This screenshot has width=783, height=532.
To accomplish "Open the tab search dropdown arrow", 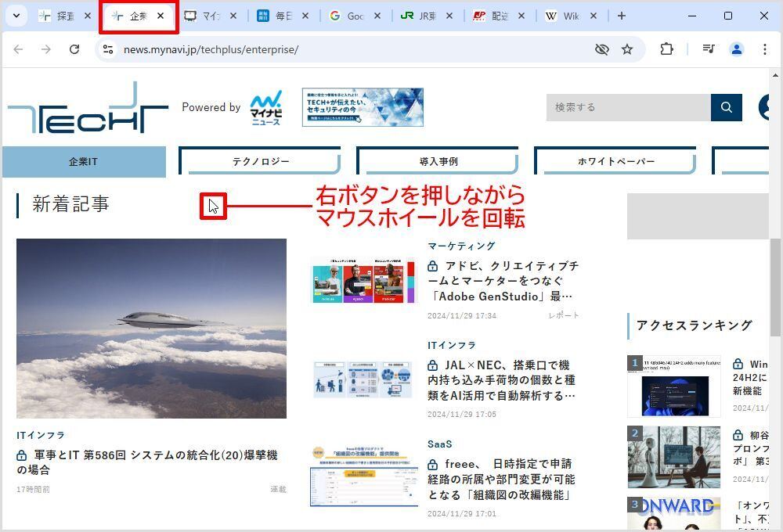I will pyautogui.click(x=16, y=16).
